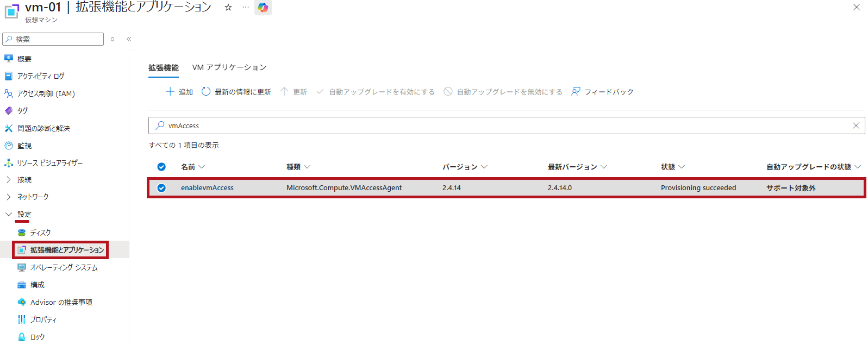Viewport: 868px width, 345px height.
Task: Open アクセス制御 (IAM) in the sidebar
Action: (46, 93)
